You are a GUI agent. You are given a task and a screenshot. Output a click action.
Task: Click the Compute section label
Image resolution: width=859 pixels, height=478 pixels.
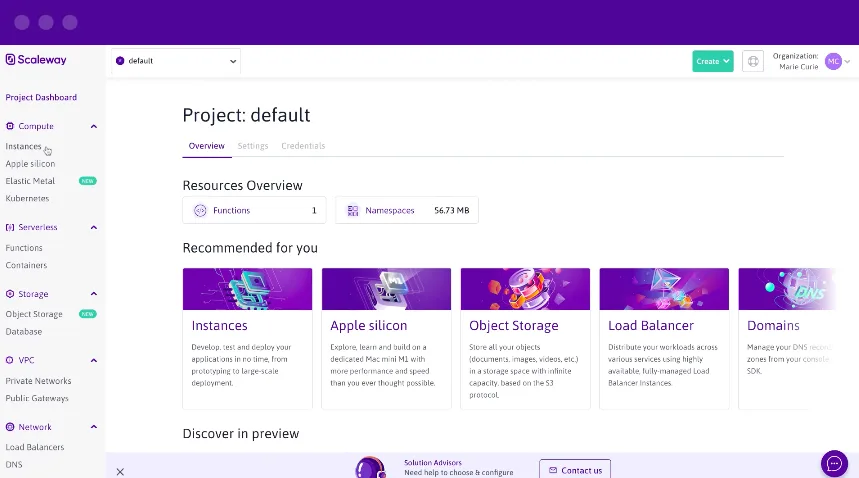(x=36, y=126)
